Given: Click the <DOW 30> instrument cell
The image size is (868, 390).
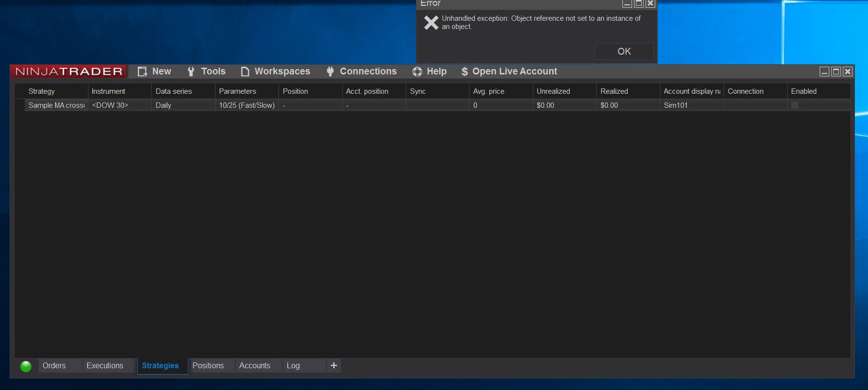Looking at the screenshot, I should point(120,105).
